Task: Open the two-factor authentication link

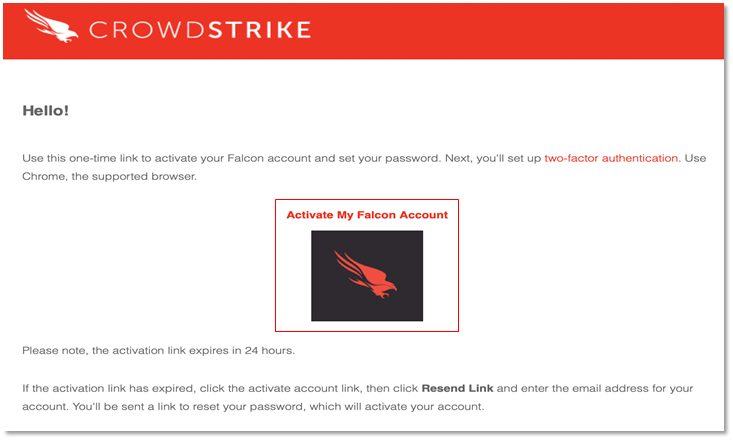Action: (x=611, y=159)
